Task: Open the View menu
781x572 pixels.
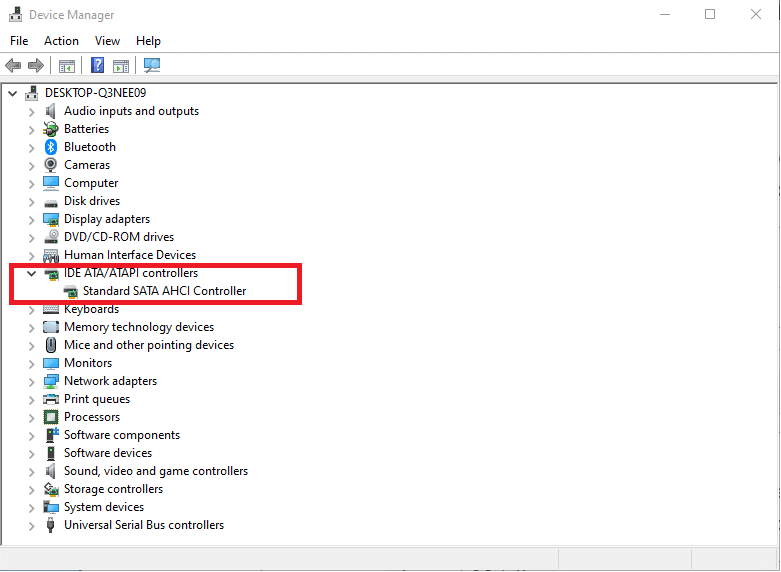Action: point(108,41)
